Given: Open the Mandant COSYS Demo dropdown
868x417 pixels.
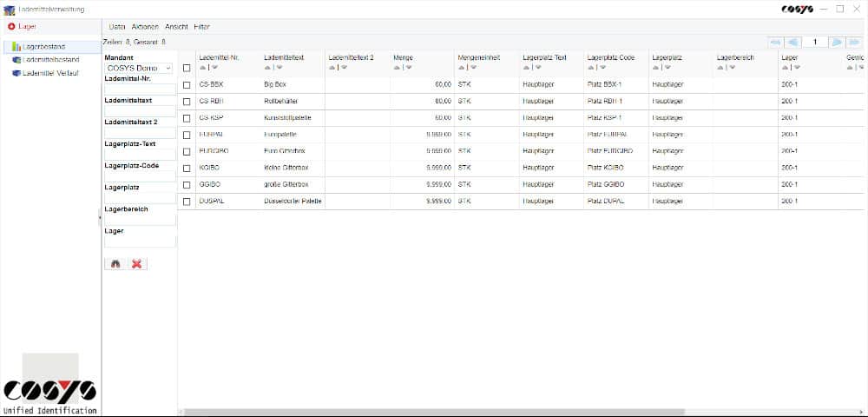Looking at the screenshot, I should (x=138, y=68).
